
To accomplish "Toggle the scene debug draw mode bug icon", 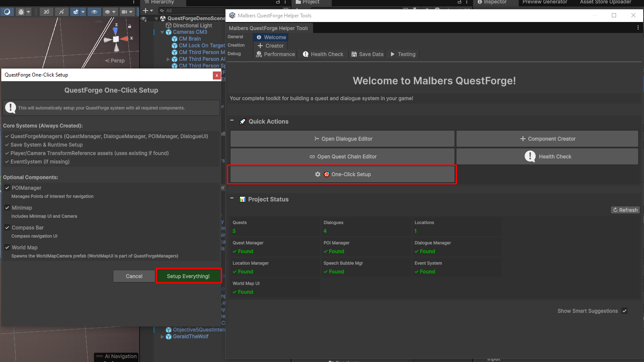I will tap(21, 12).
